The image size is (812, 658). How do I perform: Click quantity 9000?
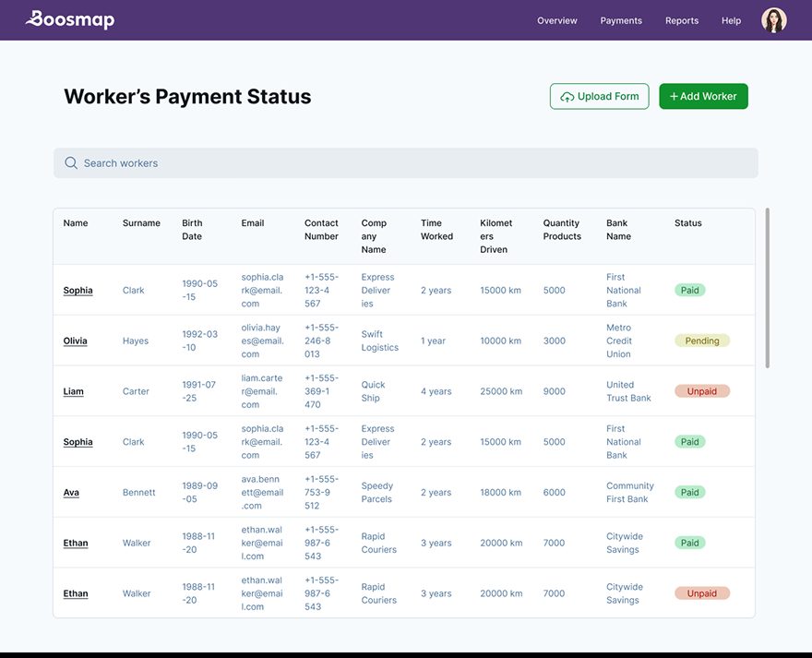(x=555, y=391)
